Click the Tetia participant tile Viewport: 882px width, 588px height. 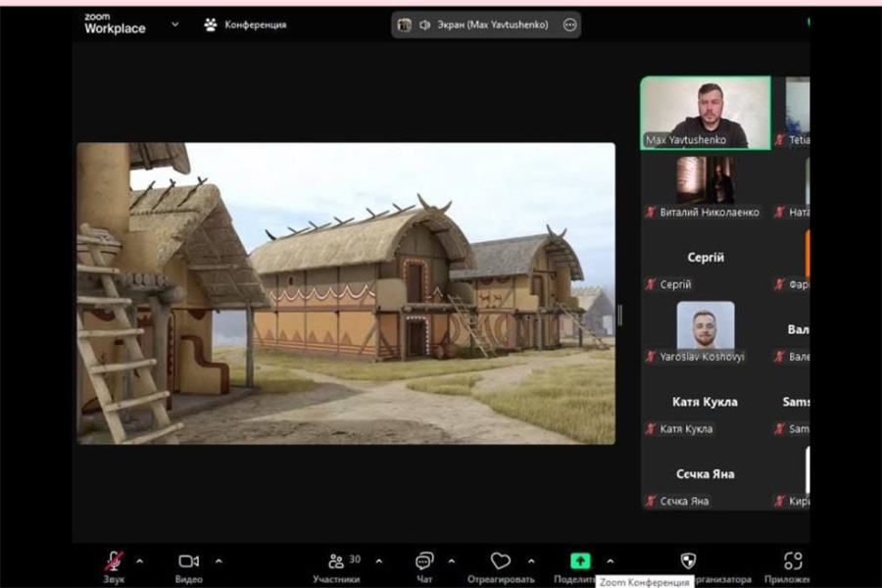[x=792, y=113]
